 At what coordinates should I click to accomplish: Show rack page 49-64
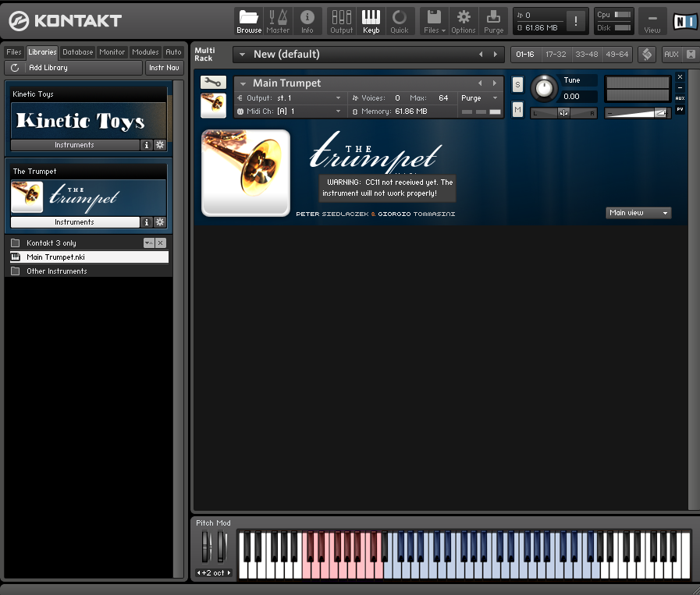point(617,55)
